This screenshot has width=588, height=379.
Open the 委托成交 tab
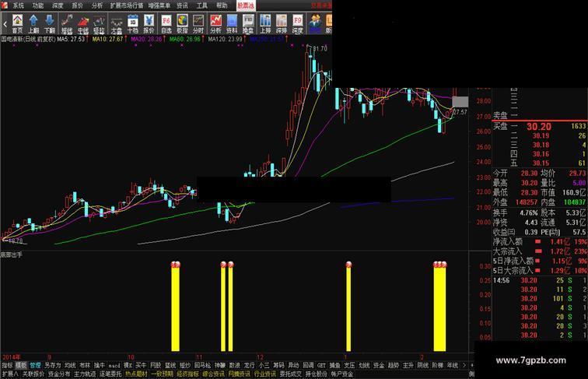point(291,374)
